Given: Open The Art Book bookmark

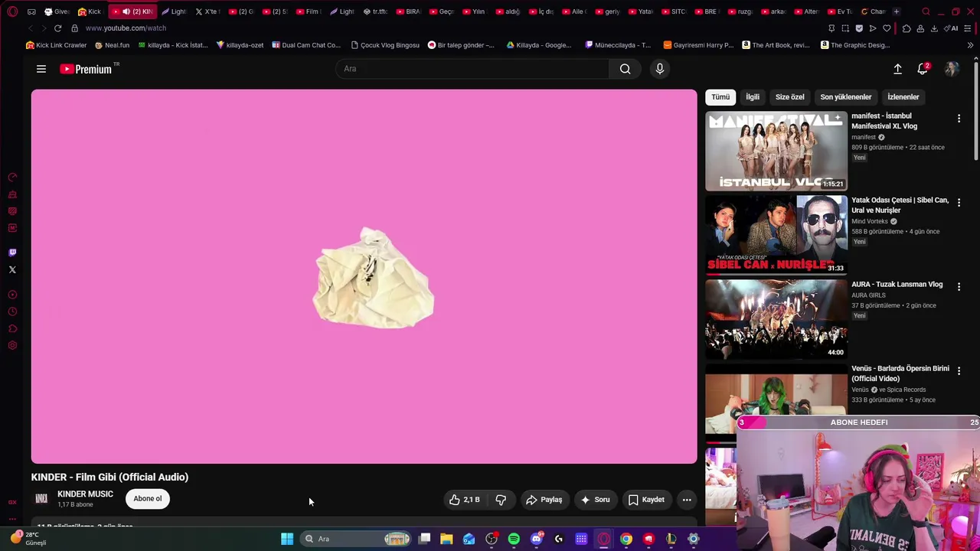Looking at the screenshot, I should pyautogui.click(x=776, y=45).
